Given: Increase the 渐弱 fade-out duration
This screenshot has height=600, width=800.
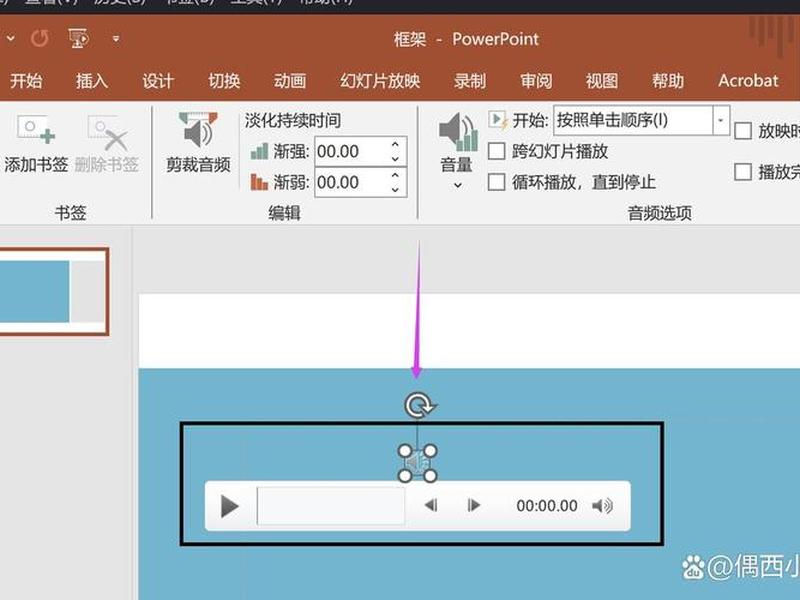Looking at the screenshot, I should (x=395, y=176).
